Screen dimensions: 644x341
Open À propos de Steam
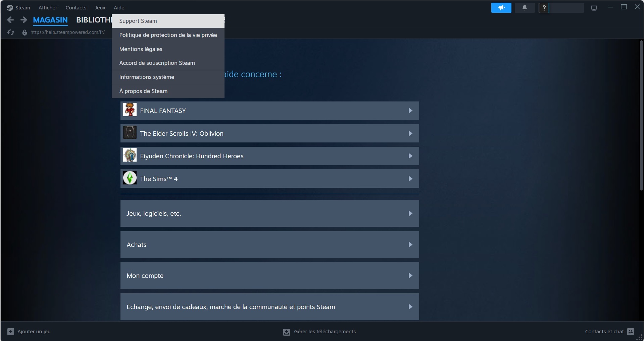[168, 91]
